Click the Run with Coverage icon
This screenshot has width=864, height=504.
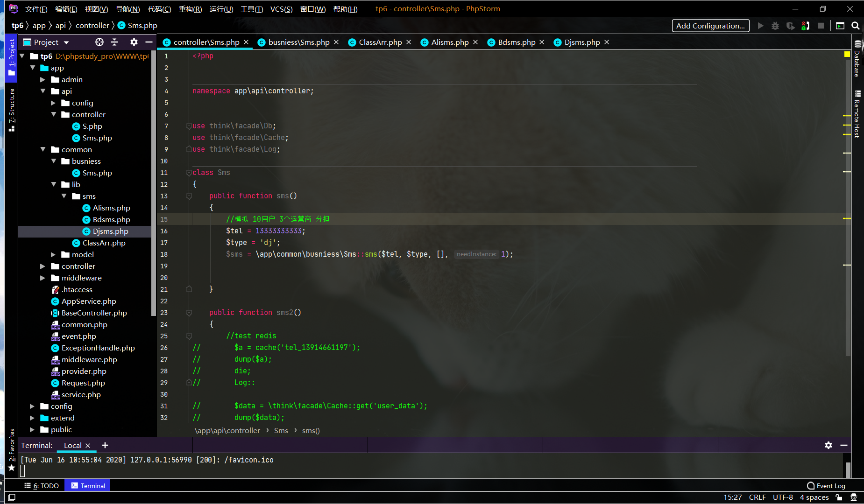tap(790, 26)
